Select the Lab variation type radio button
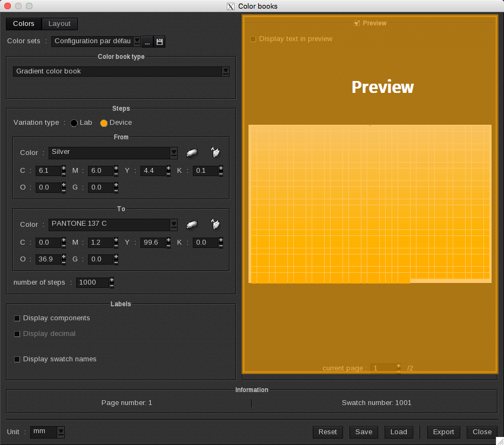 74,123
